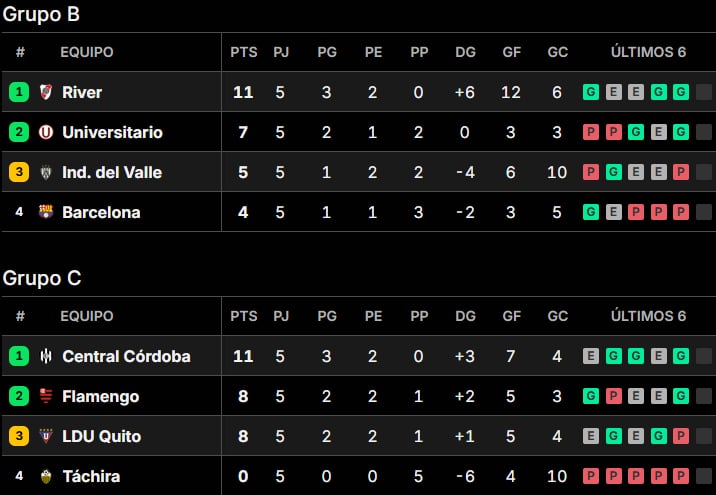Click the Barcelona club badge
716x495 pixels.
click(46, 212)
